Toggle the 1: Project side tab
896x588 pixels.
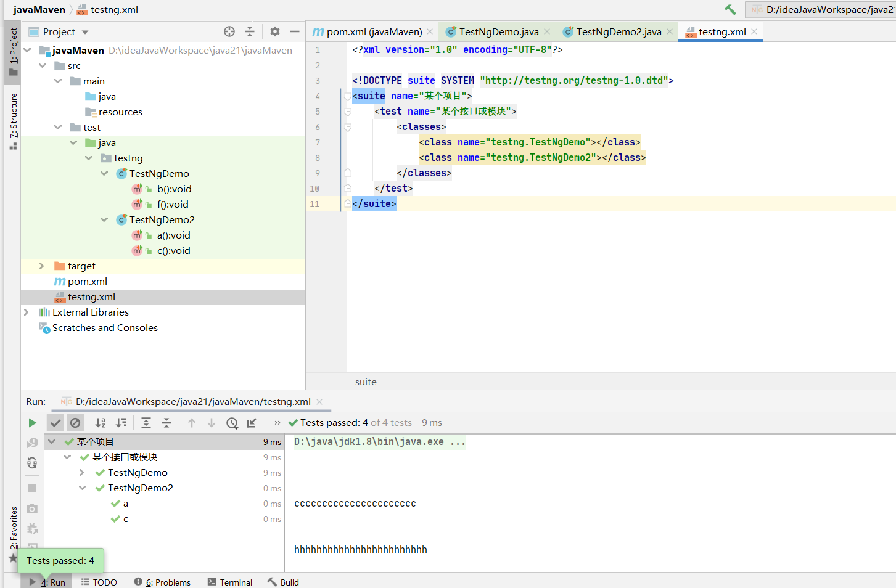(x=13, y=52)
